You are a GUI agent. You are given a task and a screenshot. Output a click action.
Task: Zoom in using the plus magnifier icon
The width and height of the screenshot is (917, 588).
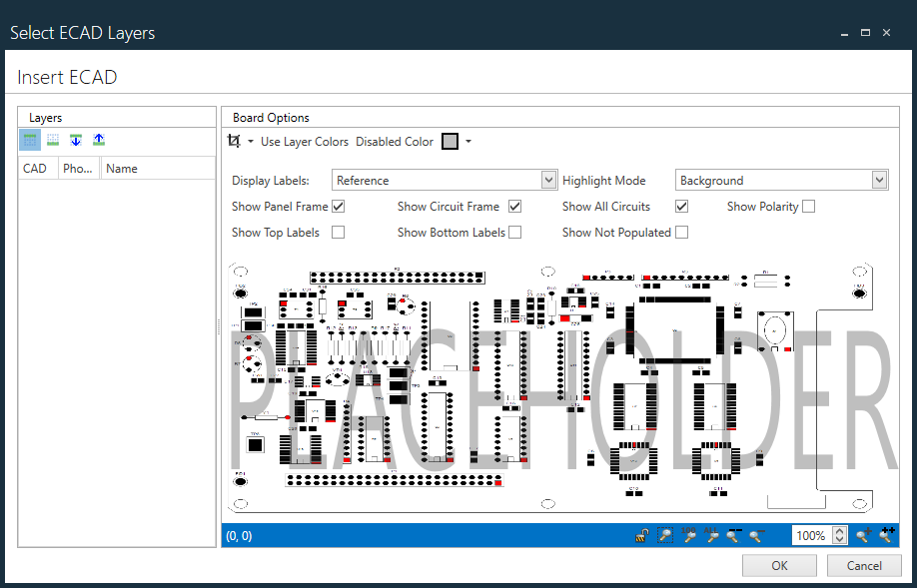863,536
